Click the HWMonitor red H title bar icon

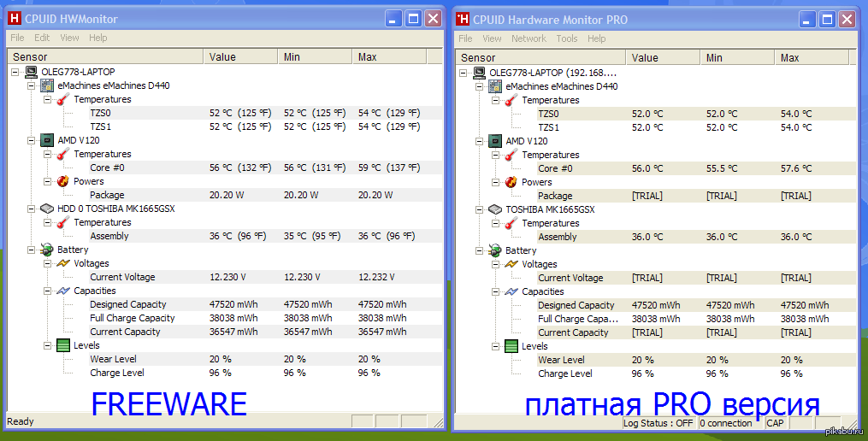[x=15, y=18]
